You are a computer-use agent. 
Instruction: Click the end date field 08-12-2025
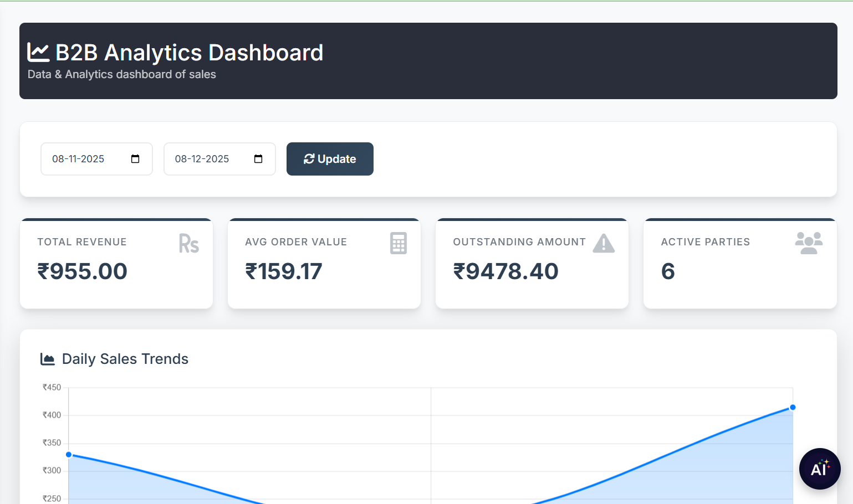click(202, 159)
